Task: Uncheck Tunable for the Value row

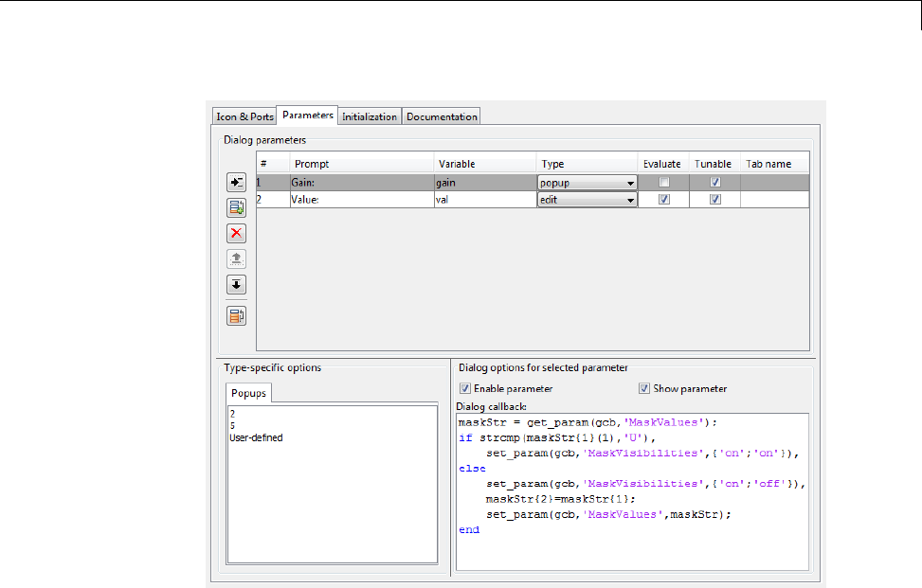Action: point(715,200)
